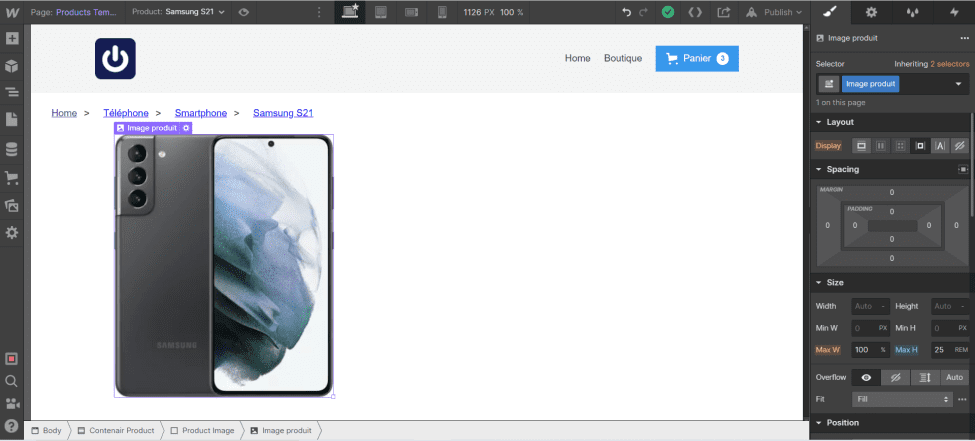This screenshot has width=975, height=441.
Task: Open the Add elements panel
Action: tap(12, 39)
